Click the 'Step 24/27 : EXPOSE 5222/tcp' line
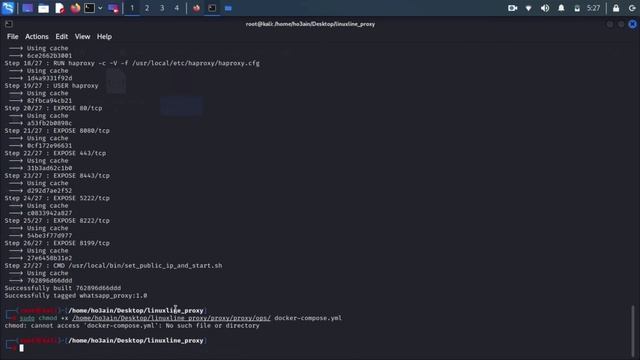 (x=57, y=198)
